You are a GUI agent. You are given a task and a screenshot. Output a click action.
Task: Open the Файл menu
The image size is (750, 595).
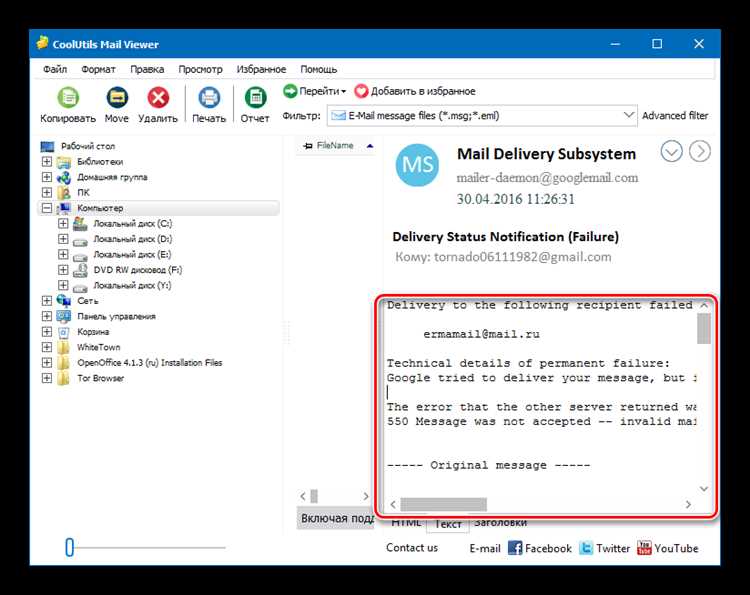(x=55, y=69)
